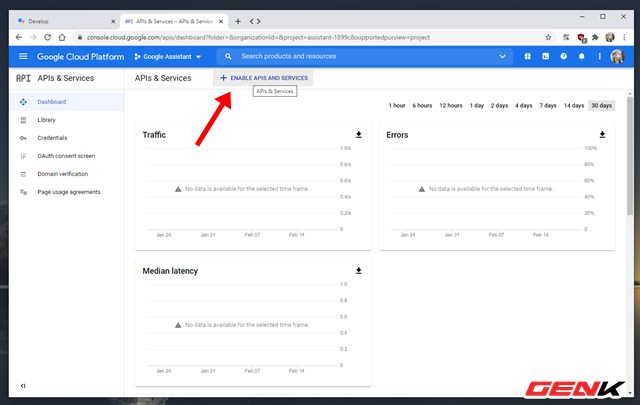Collapse the sidebar with bottom arrow
This screenshot has height=405, width=640.
tap(23, 385)
